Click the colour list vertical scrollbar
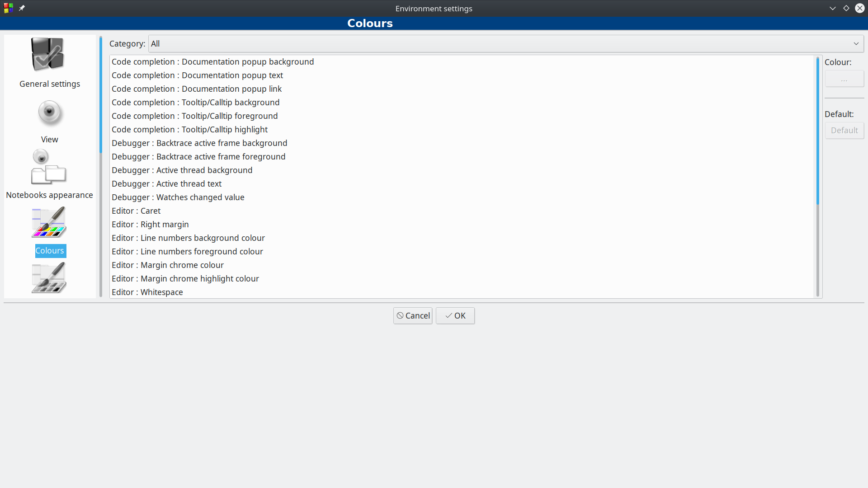 (817, 176)
